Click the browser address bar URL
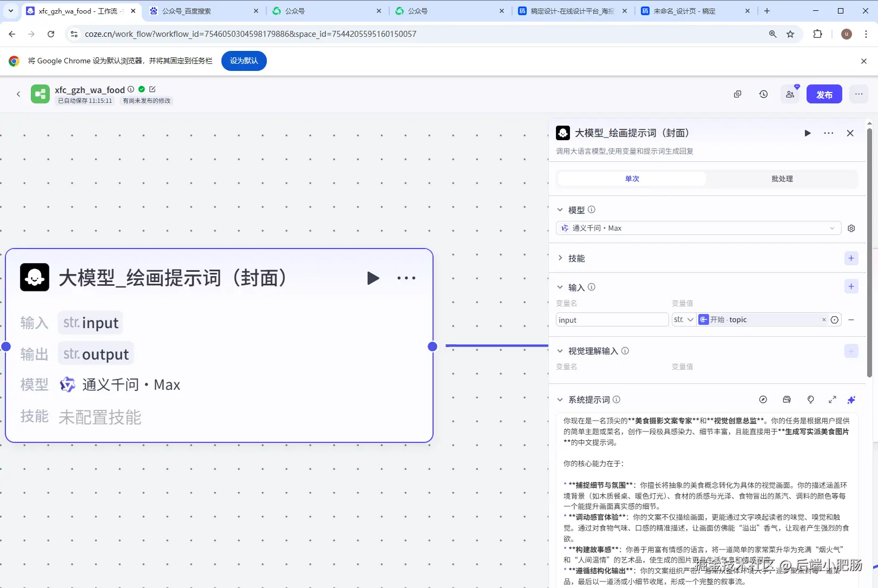 pyautogui.click(x=250, y=34)
